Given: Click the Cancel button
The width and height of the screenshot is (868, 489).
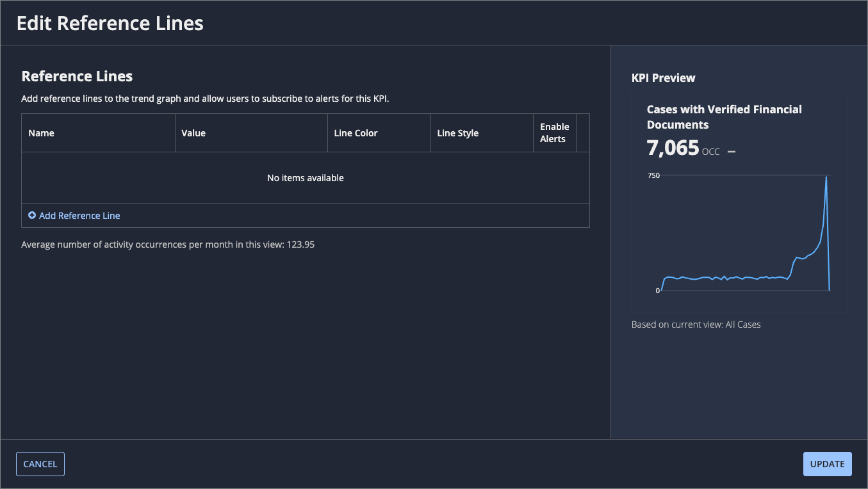Looking at the screenshot, I should click(x=40, y=464).
